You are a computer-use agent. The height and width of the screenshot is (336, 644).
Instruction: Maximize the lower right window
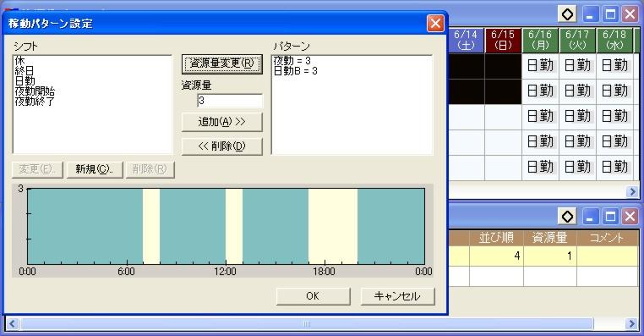[x=610, y=217]
